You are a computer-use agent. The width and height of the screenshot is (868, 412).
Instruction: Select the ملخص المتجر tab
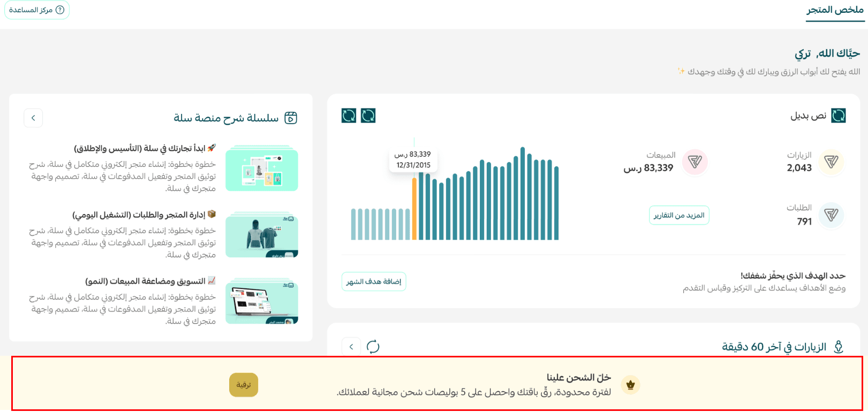click(835, 10)
